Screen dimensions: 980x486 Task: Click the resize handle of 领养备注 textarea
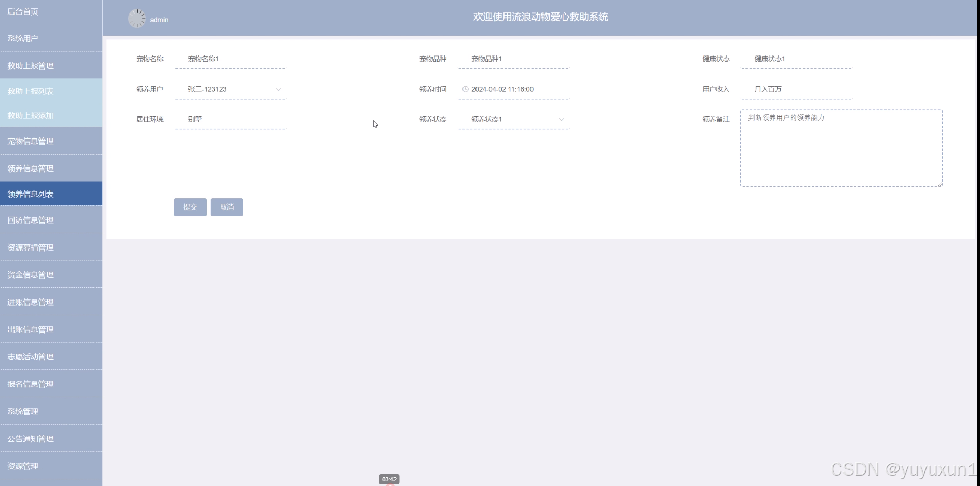[x=940, y=184]
